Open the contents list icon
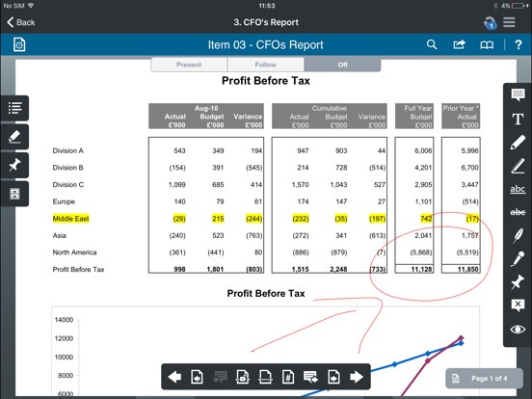532x399 pixels. pyautogui.click(x=14, y=108)
